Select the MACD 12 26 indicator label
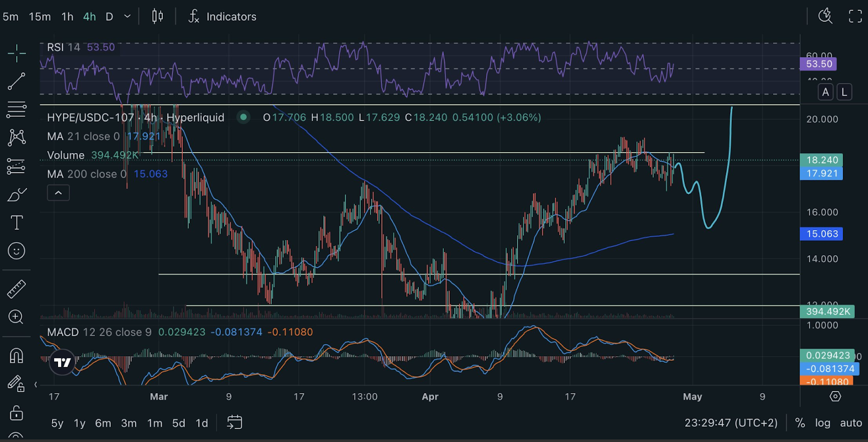Screen dimensions: 868x442 pos(99,332)
